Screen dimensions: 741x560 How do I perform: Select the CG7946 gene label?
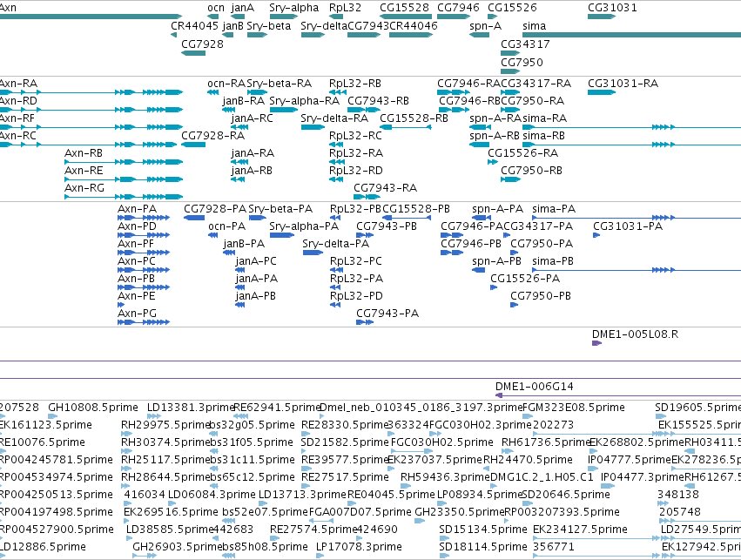pos(458,8)
